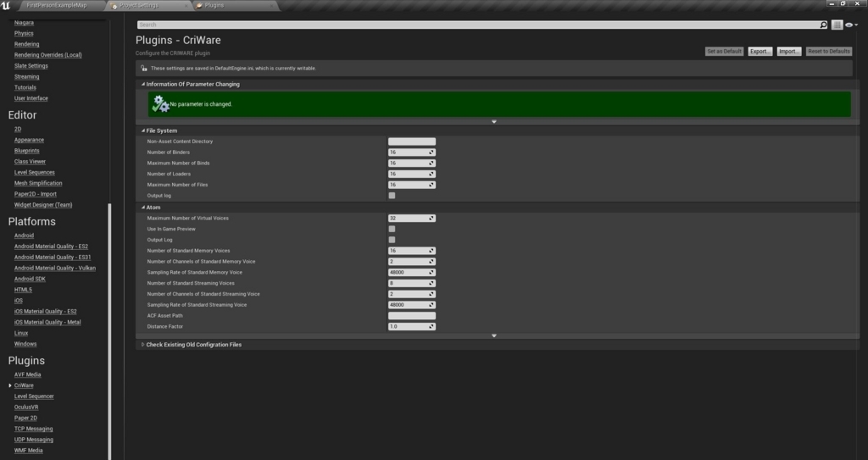Open Streaming settings link
Screen dimensions: 868x460
[26, 76]
